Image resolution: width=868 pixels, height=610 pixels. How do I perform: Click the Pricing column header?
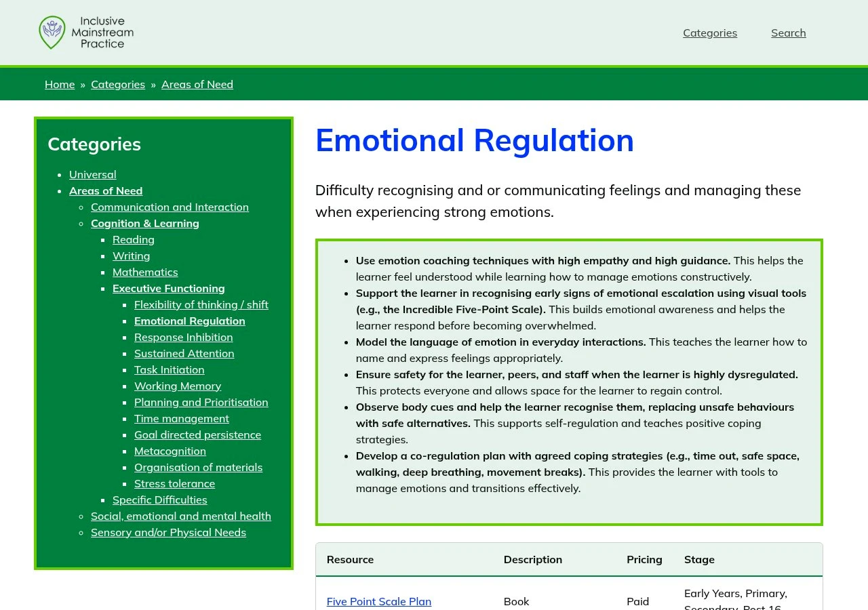click(x=644, y=559)
